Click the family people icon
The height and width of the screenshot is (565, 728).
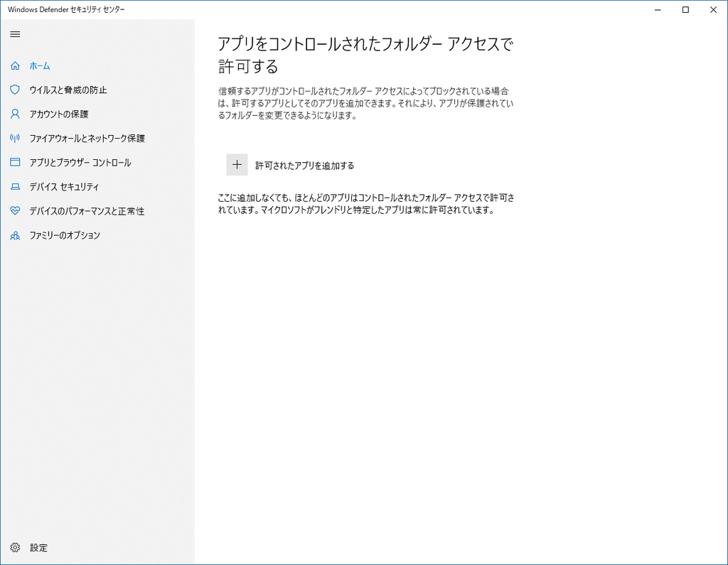click(x=15, y=235)
